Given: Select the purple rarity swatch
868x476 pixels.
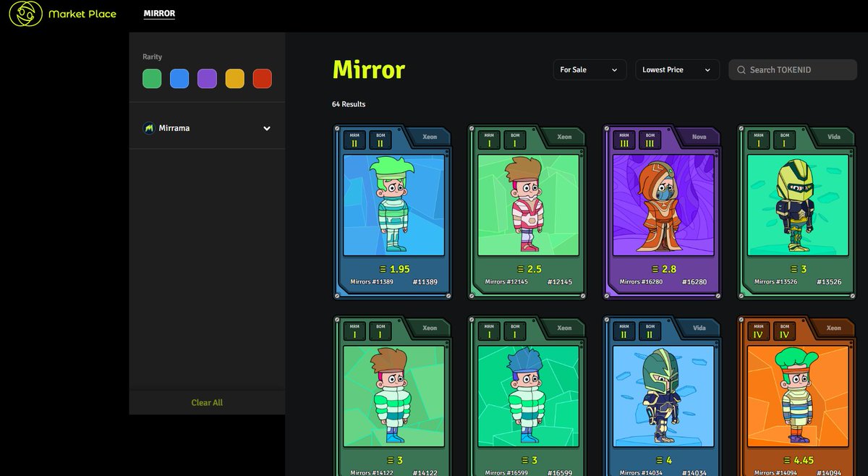Looking at the screenshot, I should [207, 78].
